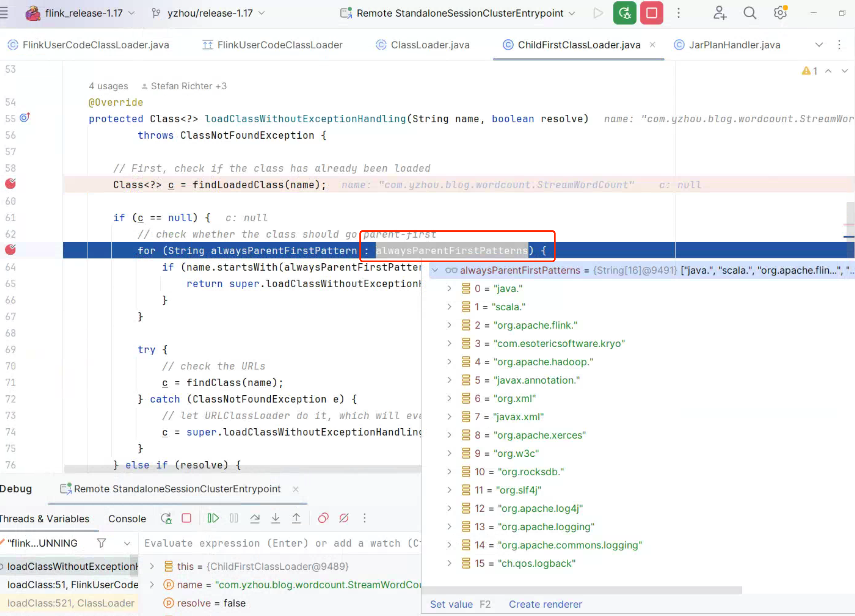
Task: Click the Run button in the top toolbar
Action: click(x=598, y=13)
